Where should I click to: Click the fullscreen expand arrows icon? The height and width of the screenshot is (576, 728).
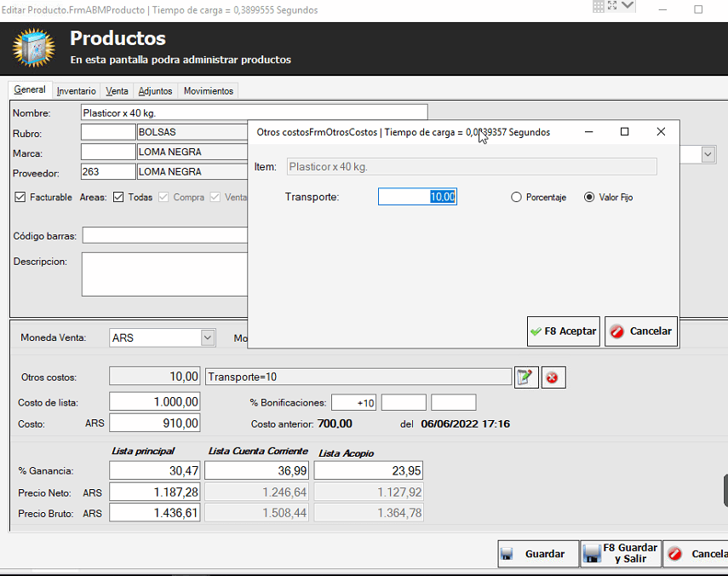(612, 6)
